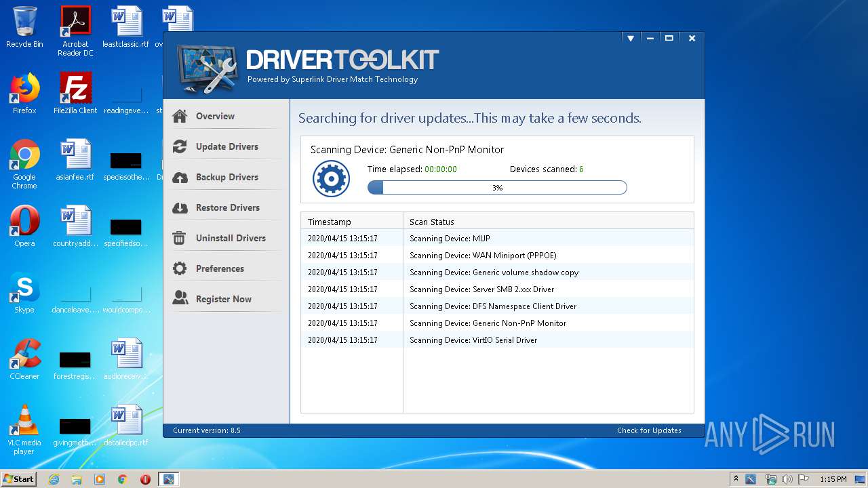
Task: Click Devices scanned count text
Action: (547, 169)
